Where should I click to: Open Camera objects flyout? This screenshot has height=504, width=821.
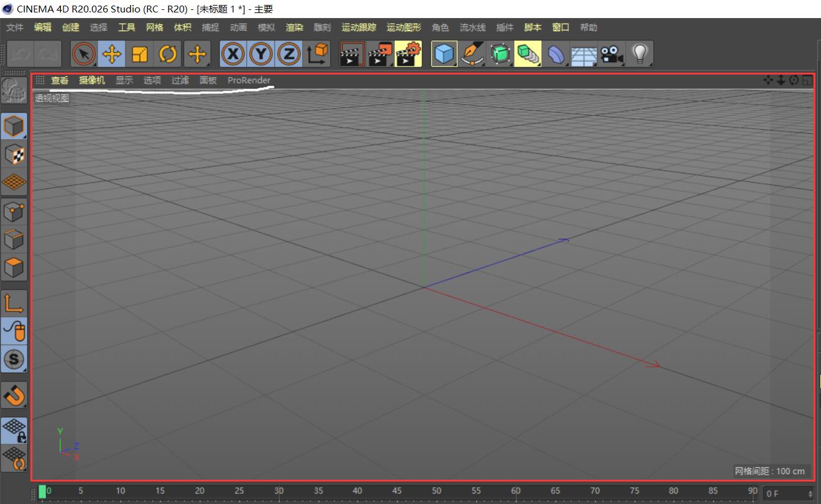(612, 54)
